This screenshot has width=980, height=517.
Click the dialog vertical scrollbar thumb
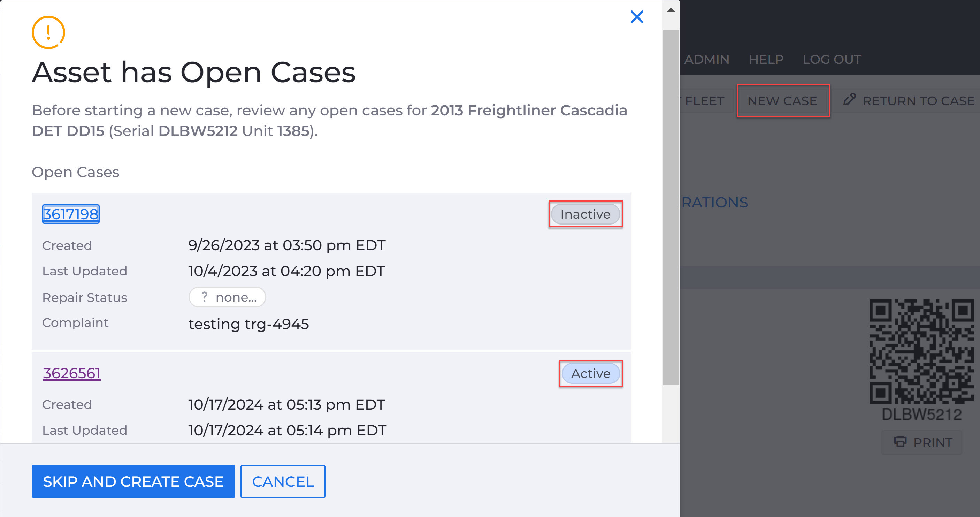671,207
